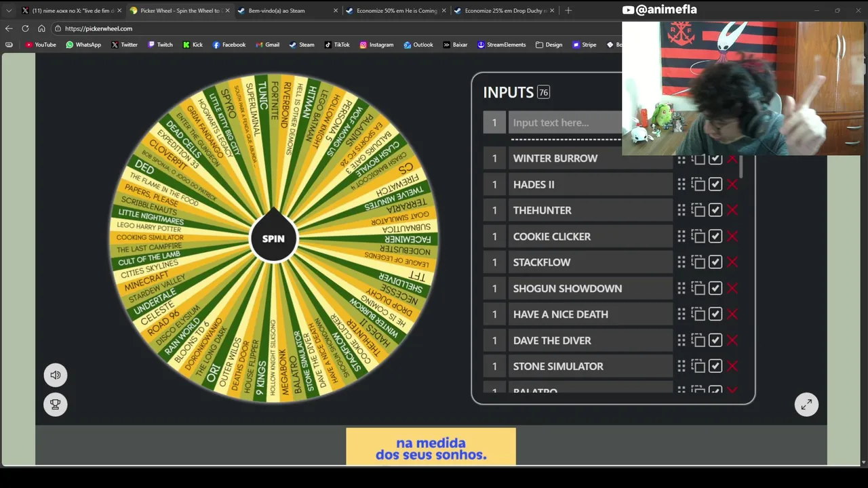Grab the drag handle of COOKIE CLICKER
Image resolution: width=868 pixels, height=488 pixels.
[682, 237]
